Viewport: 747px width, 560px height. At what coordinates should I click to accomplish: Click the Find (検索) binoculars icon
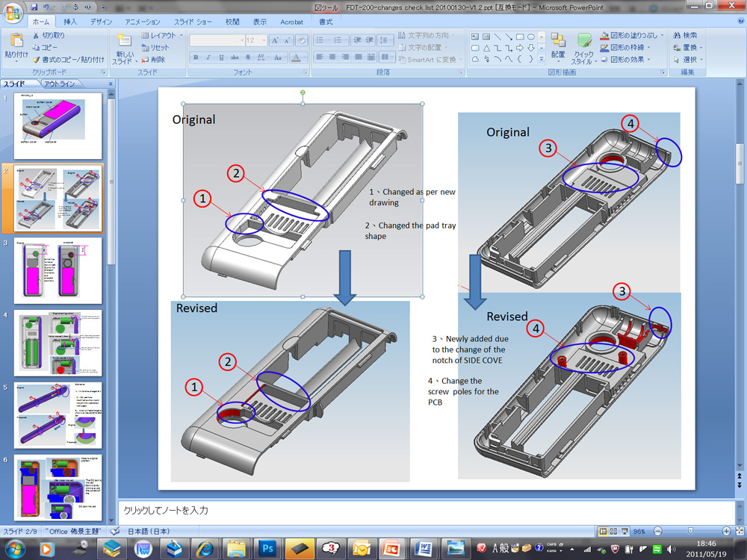pyautogui.click(x=677, y=35)
